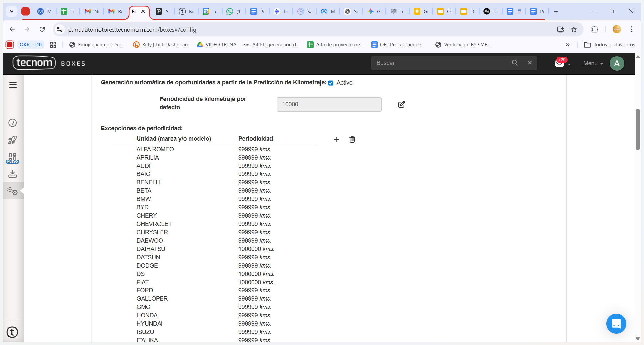The height and width of the screenshot is (345, 644).
Task: Open the Bitly Link Dashboard bookmark
Action: pos(161,45)
